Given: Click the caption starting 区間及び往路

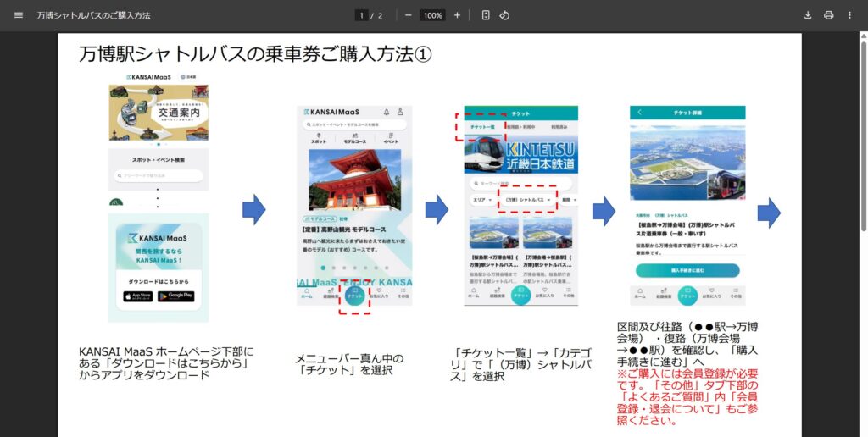Looking at the screenshot, I should point(687,344).
